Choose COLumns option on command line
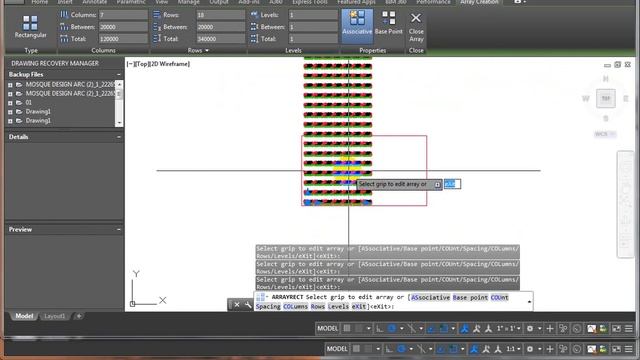640x360 pixels. point(296,307)
